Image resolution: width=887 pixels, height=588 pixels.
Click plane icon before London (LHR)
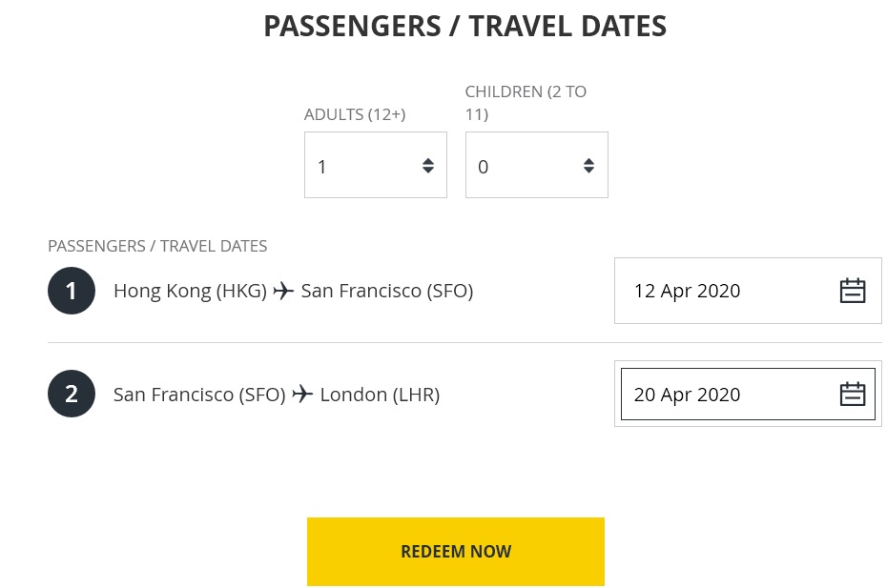click(x=302, y=394)
